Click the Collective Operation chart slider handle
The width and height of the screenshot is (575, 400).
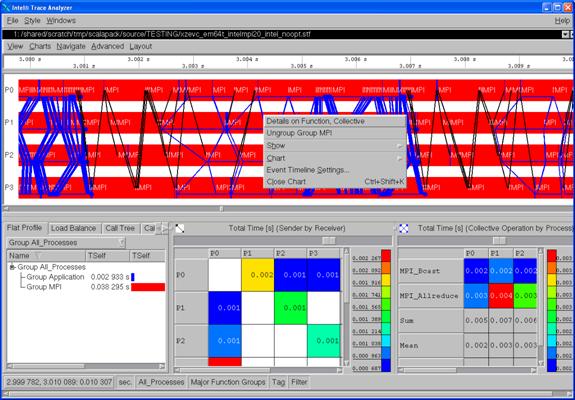click(499, 241)
